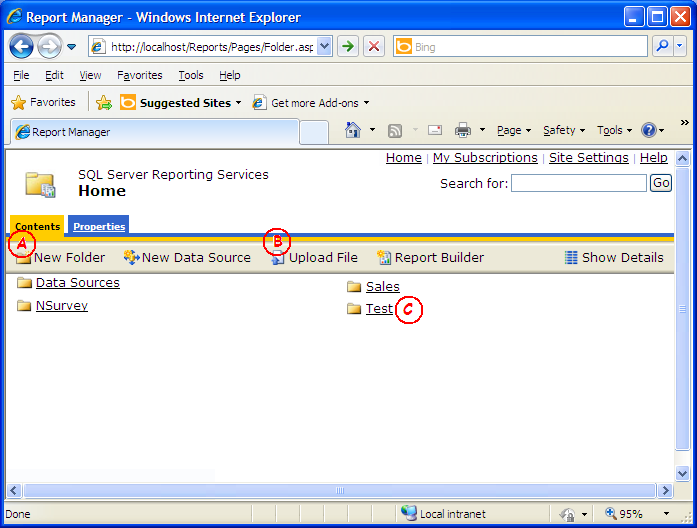
Task: Switch to the Contents tab
Action: [37, 226]
